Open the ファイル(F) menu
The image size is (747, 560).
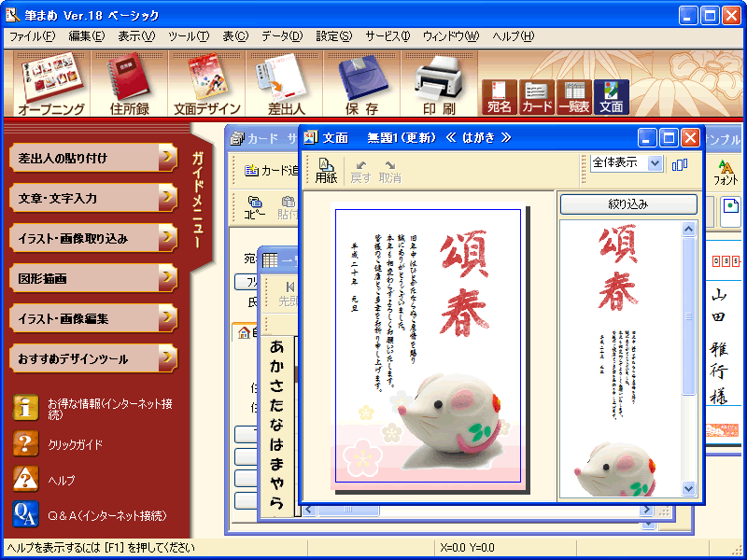tap(32, 36)
